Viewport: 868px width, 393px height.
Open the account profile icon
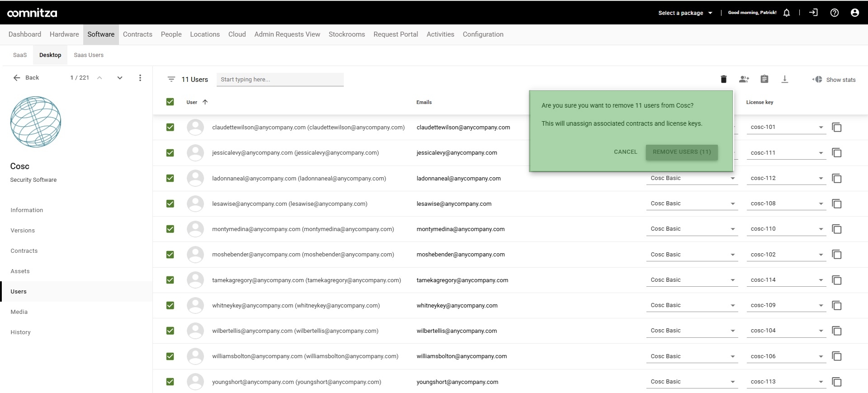coord(855,13)
